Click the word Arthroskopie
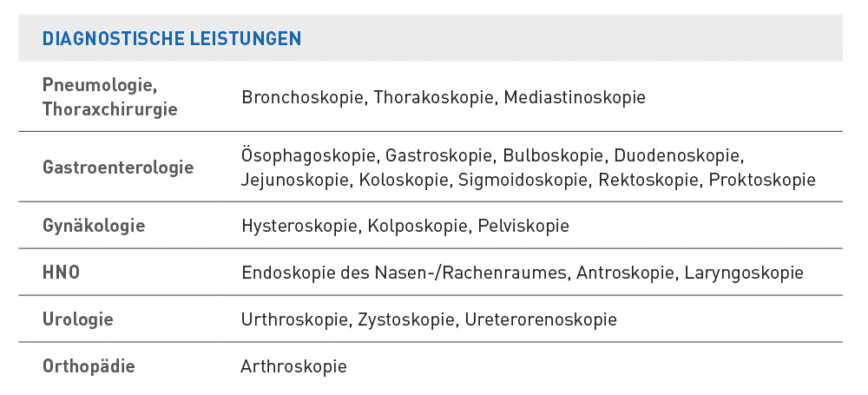Viewport: 868px width, 395px height. click(294, 366)
